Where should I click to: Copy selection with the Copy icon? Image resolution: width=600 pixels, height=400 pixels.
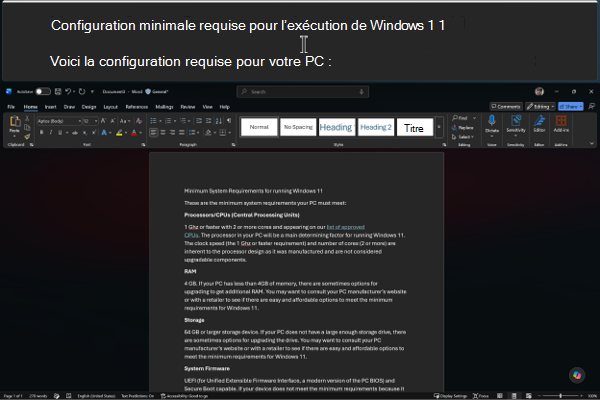(27, 127)
